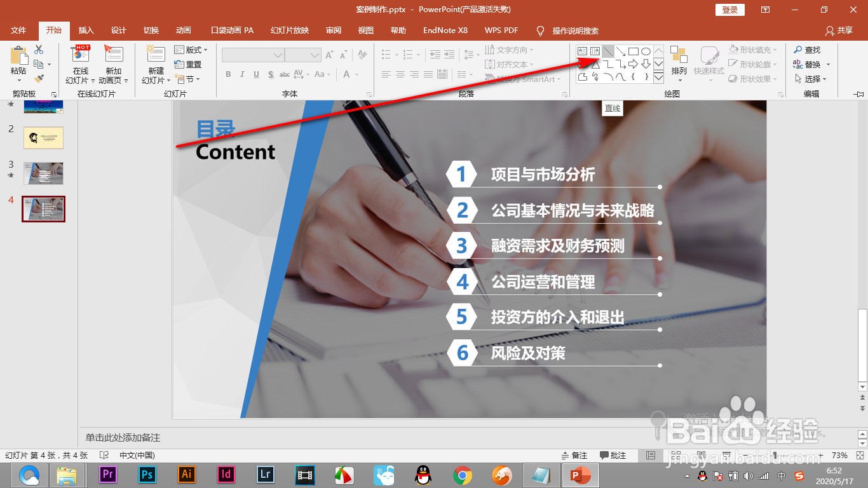Open the font name combo box
868x488 pixels.
[253, 56]
